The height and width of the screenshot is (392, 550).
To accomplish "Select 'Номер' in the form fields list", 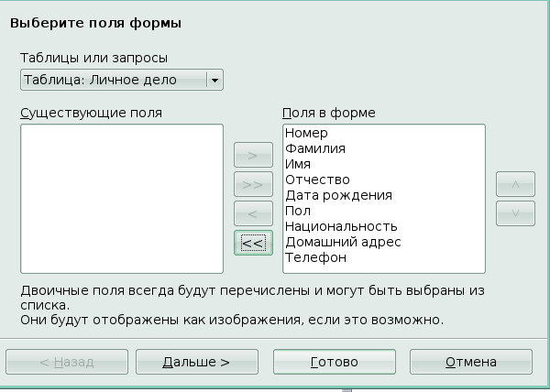I will [x=306, y=135].
